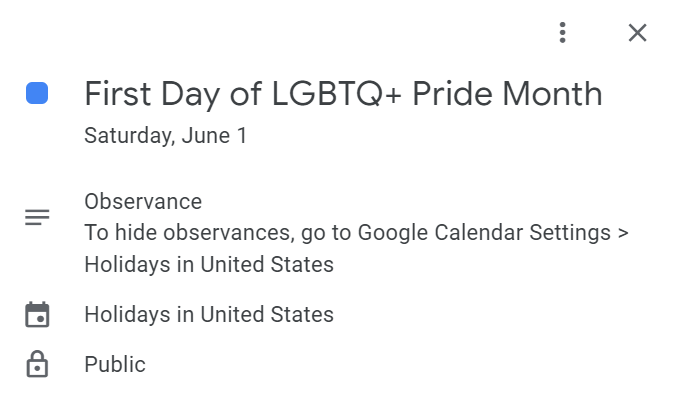Click the date "Saturday, June 1"

tap(165, 135)
